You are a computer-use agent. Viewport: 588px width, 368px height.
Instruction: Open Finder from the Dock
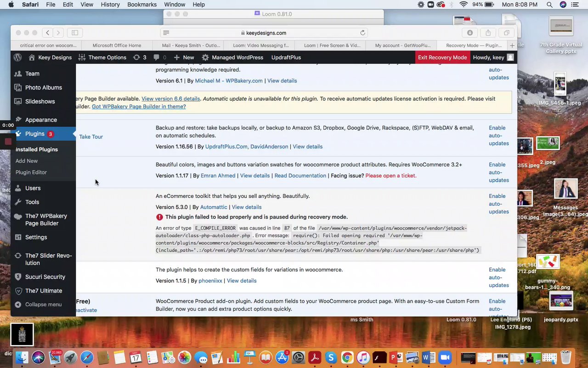22,357
